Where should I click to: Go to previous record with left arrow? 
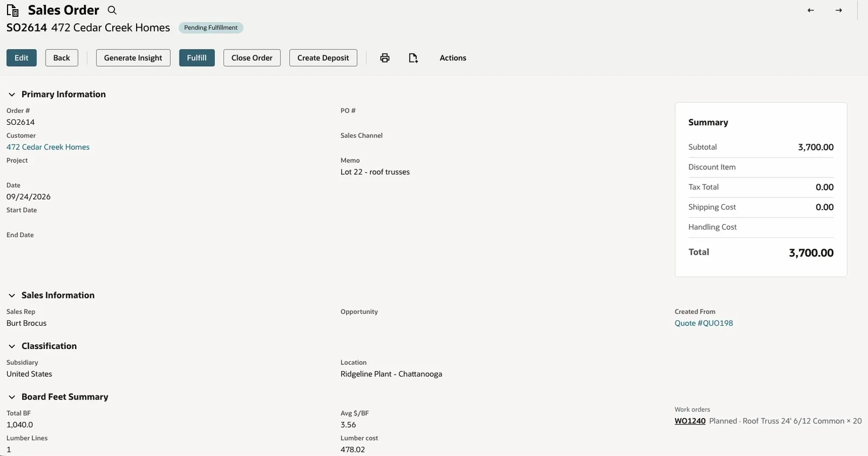(810, 10)
